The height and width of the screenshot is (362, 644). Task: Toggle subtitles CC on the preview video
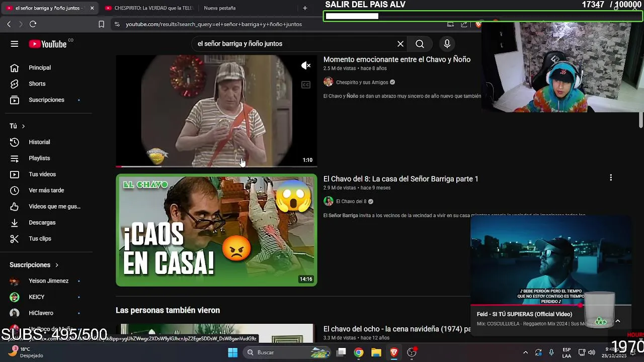click(306, 84)
